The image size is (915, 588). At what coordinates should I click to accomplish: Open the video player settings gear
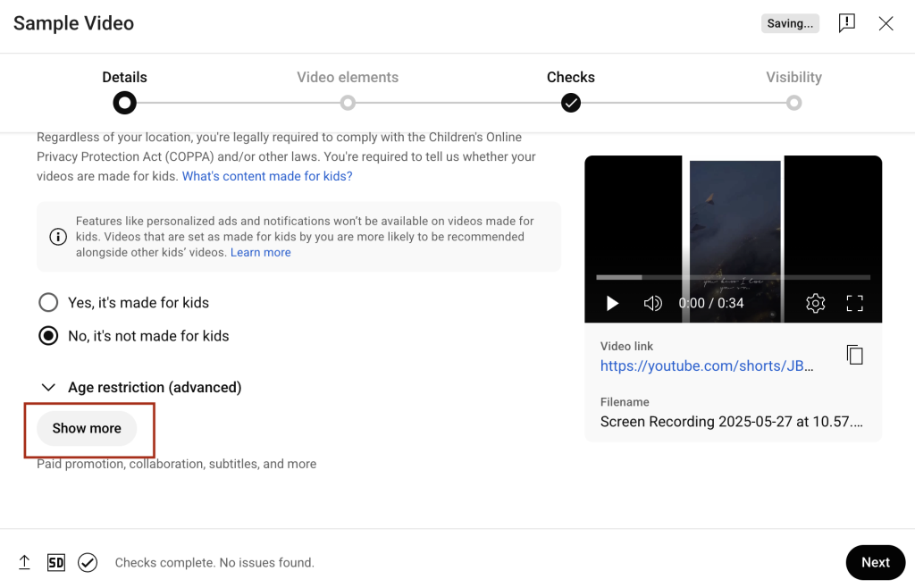coord(815,303)
